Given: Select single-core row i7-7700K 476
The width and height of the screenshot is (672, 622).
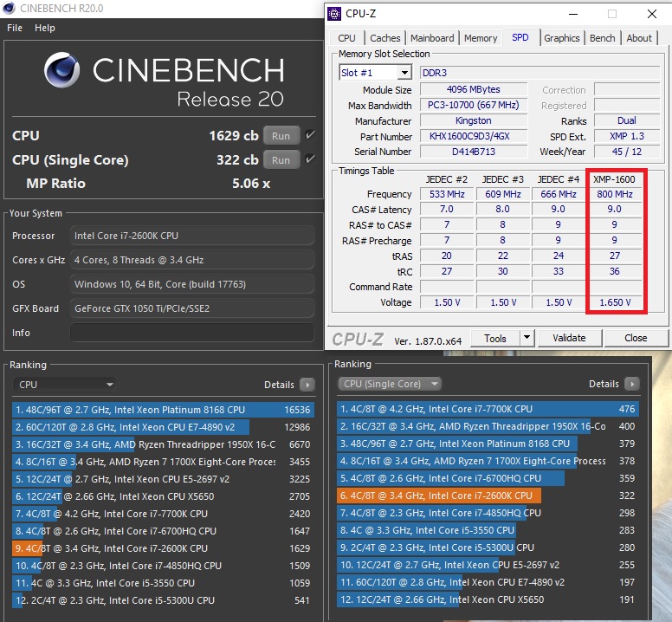Looking at the screenshot, I should (488, 409).
